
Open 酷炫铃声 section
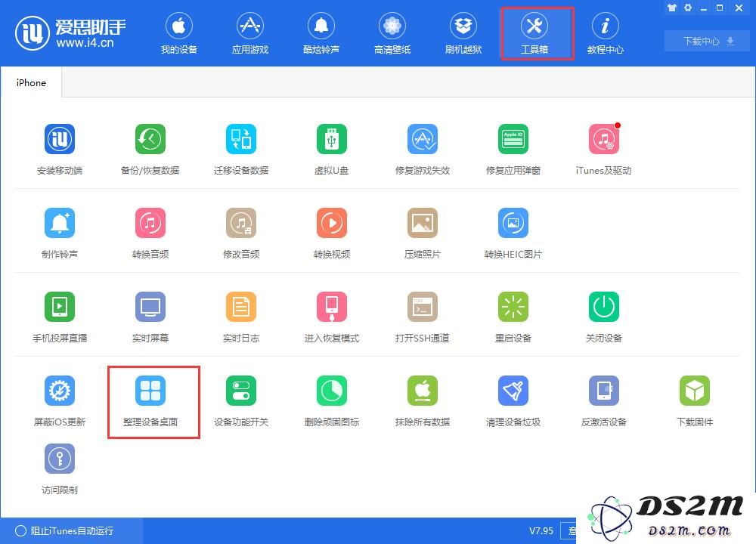tap(321, 32)
